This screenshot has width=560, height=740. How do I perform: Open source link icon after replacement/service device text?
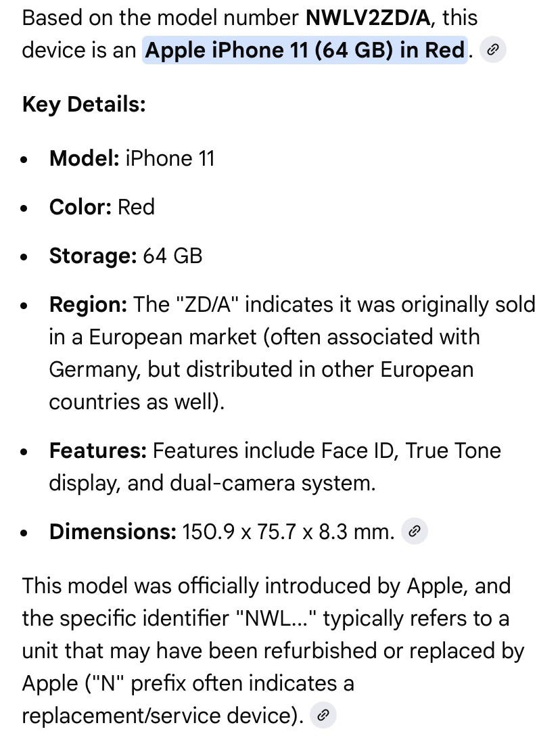323,716
